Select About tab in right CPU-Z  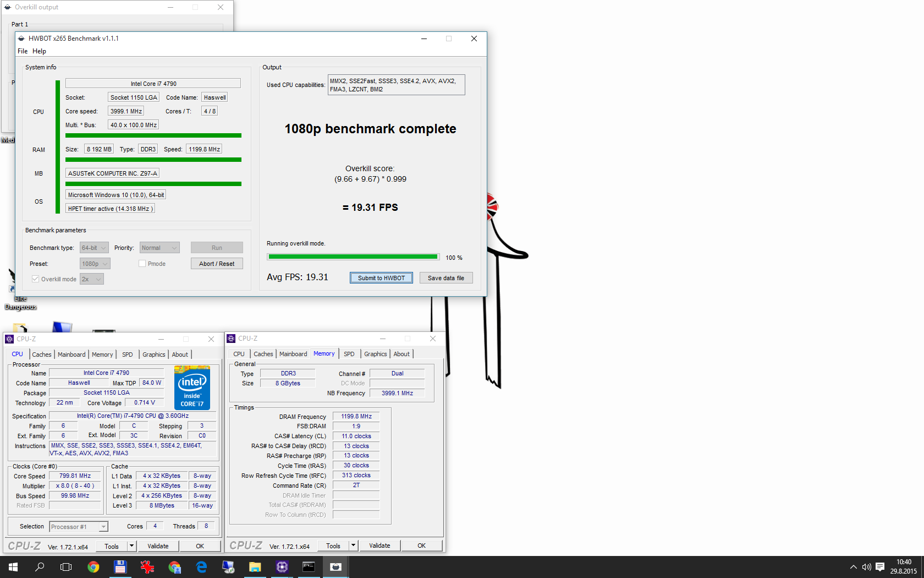pos(402,354)
